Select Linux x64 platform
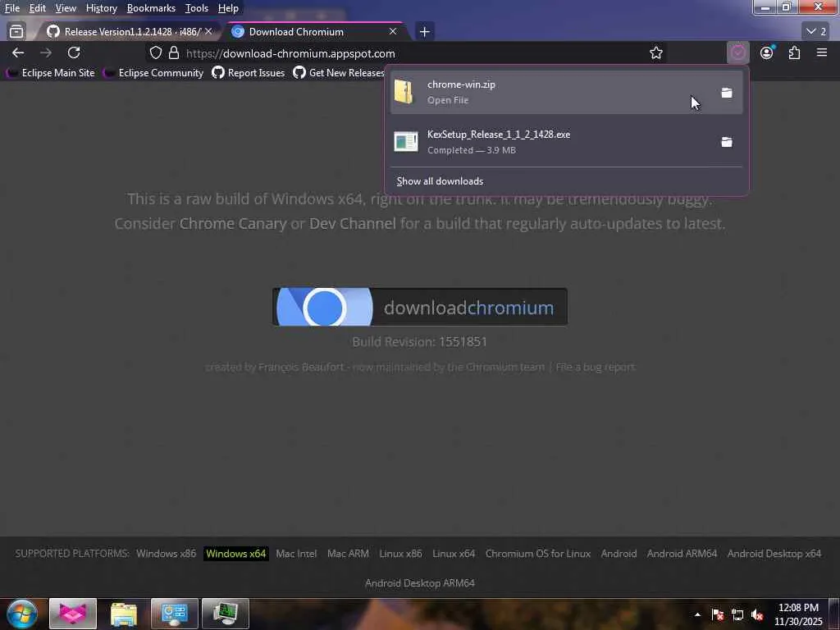The width and height of the screenshot is (840, 630). pyautogui.click(x=454, y=554)
